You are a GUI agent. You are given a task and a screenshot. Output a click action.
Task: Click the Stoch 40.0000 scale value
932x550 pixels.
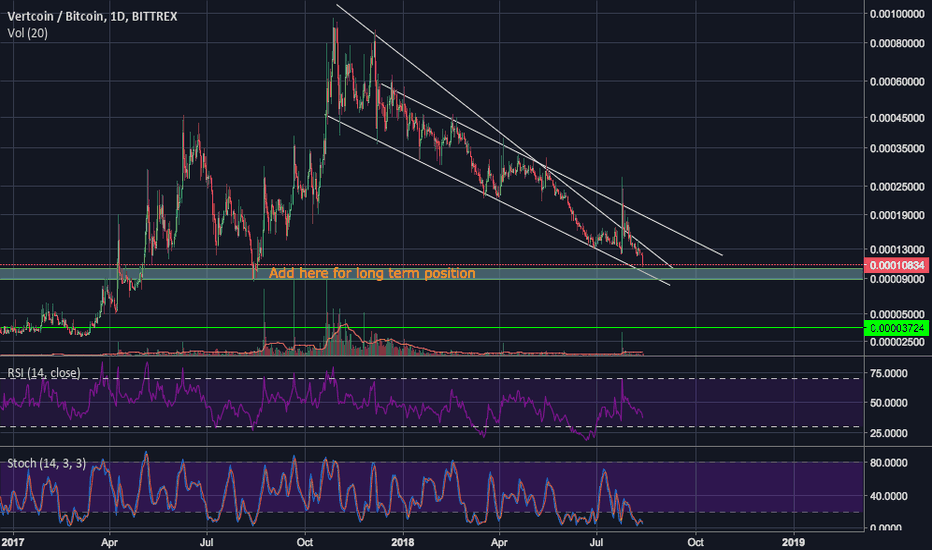pyautogui.click(x=889, y=496)
